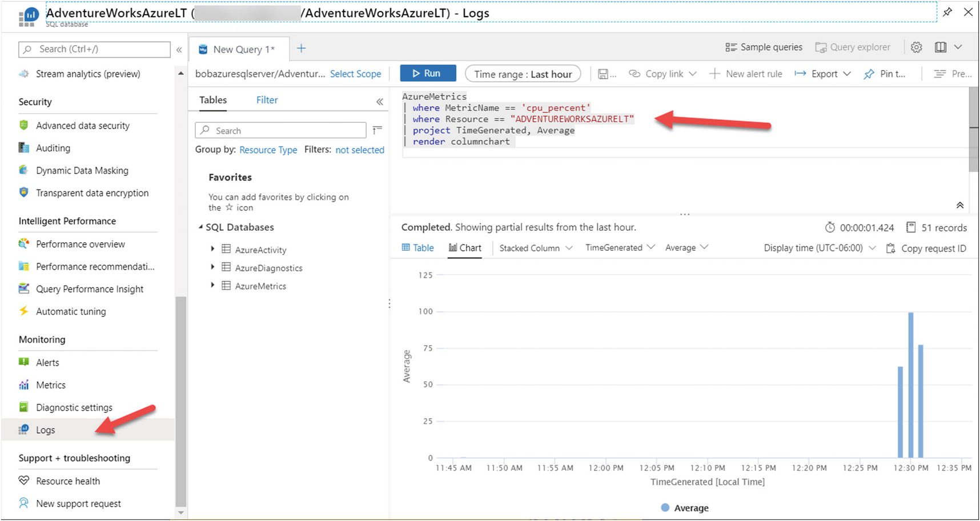This screenshot has width=980, height=521.
Task: Collapse the Tables pane with double chevron
Action: pyautogui.click(x=380, y=101)
